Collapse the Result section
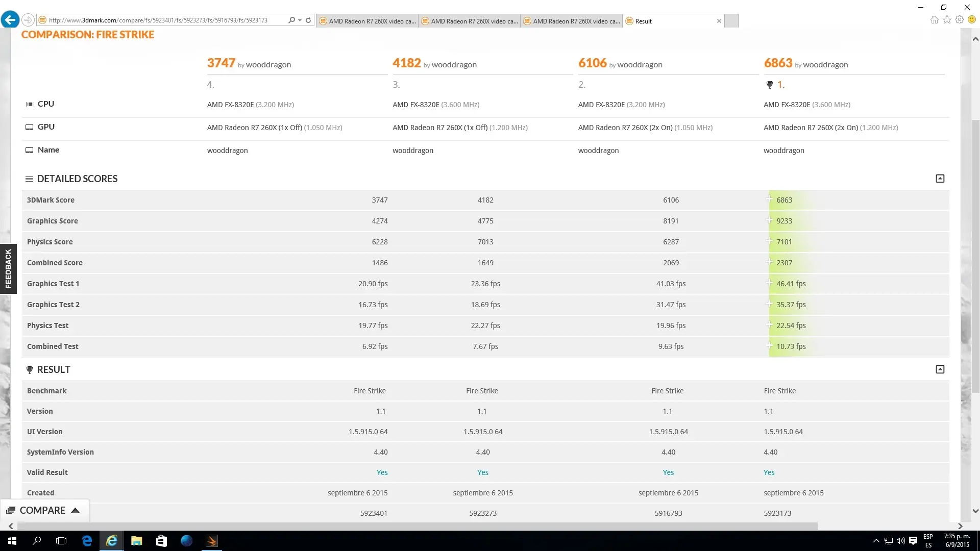 (940, 369)
